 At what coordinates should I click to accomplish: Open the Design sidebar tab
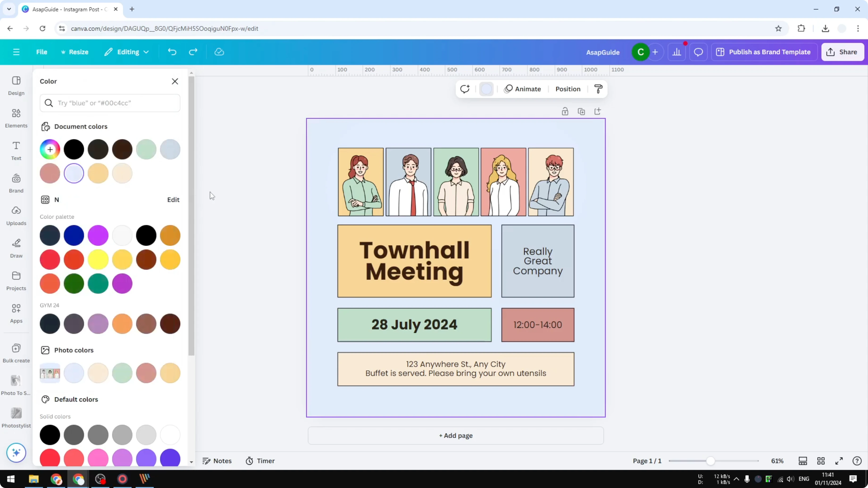click(x=16, y=86)
